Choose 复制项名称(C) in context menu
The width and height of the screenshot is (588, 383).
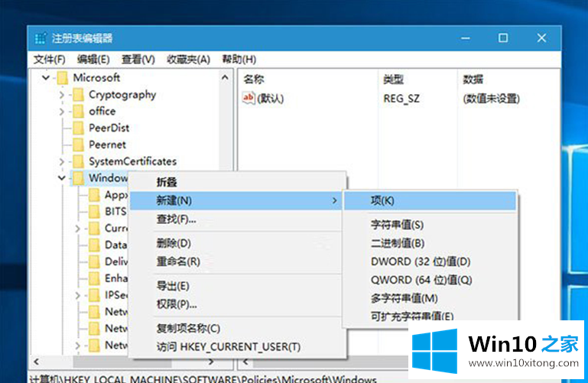(x=237, y=328)
